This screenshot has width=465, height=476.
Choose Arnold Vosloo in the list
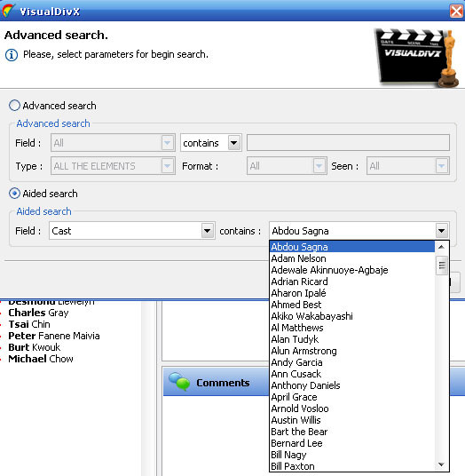[x=352, y=409]
